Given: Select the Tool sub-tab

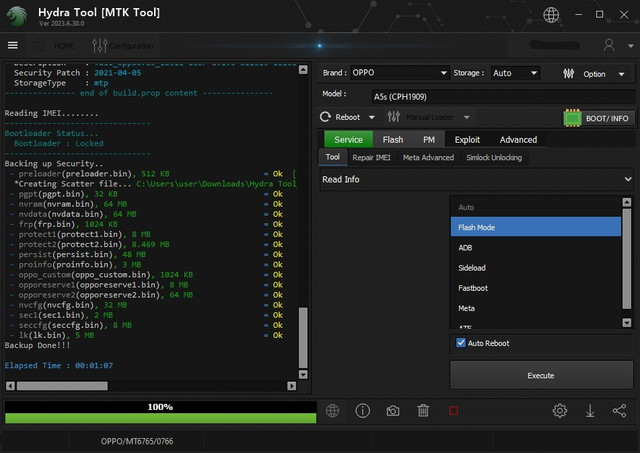Looking at the screenshot, I should [x=333, y=157].
